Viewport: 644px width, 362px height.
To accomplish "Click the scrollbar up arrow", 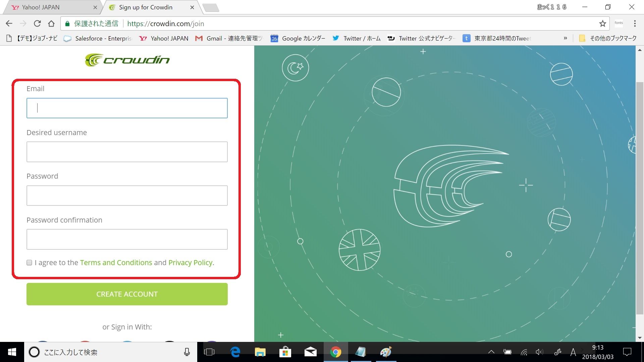I will [640, 50].
